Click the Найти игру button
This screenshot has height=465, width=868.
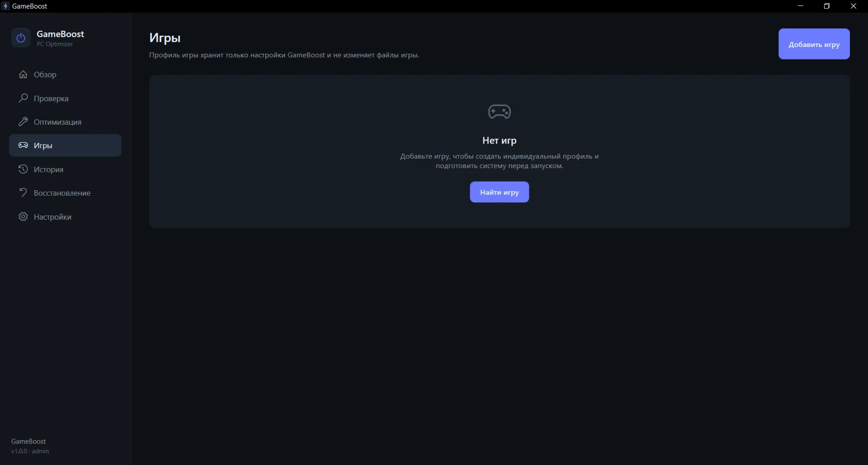499,192
